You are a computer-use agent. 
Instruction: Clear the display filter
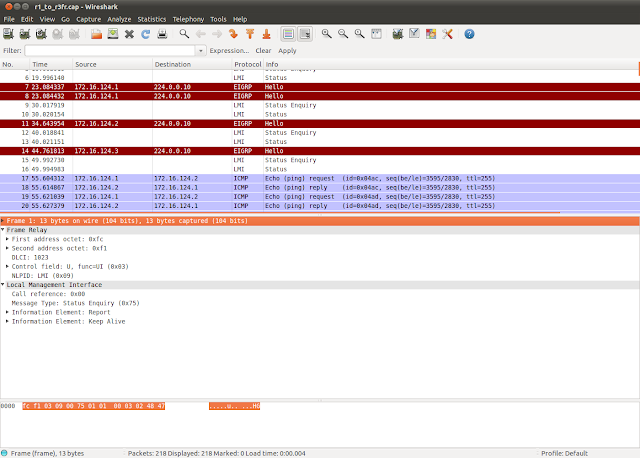click(x=263, y=51)
